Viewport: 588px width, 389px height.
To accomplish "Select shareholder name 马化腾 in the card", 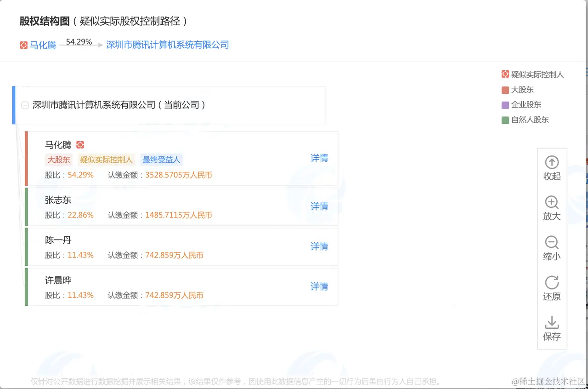I will pos(58,145).
